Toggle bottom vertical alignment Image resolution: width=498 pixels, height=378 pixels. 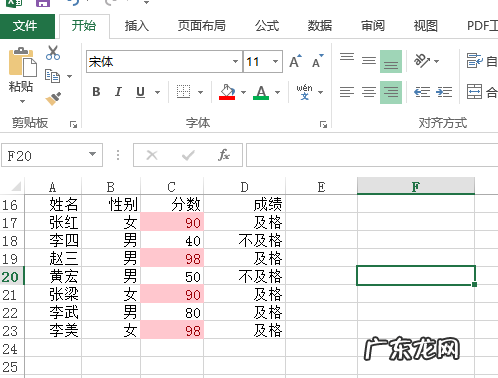[x=391, y=61]
